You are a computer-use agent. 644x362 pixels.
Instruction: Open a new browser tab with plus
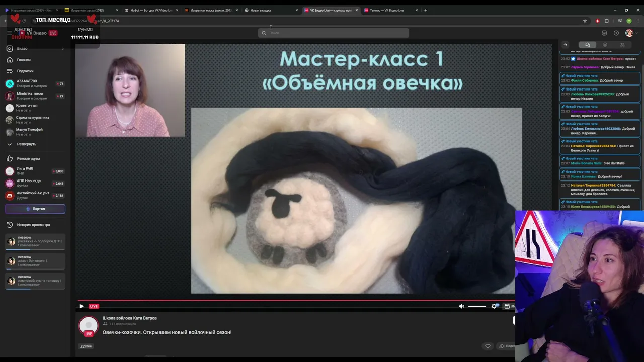tap(426, 10)
